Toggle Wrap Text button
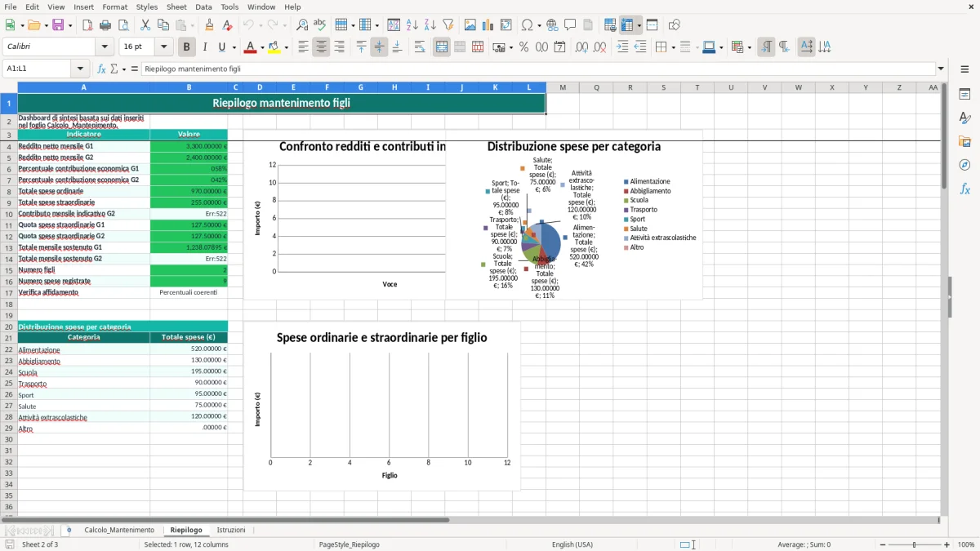The image size is (980, 551). [420, 47]
